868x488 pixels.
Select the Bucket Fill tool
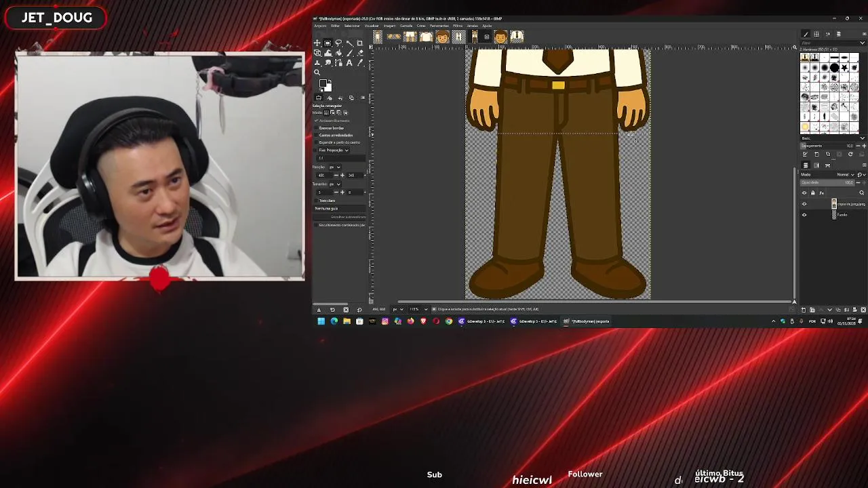coord(338,53)
